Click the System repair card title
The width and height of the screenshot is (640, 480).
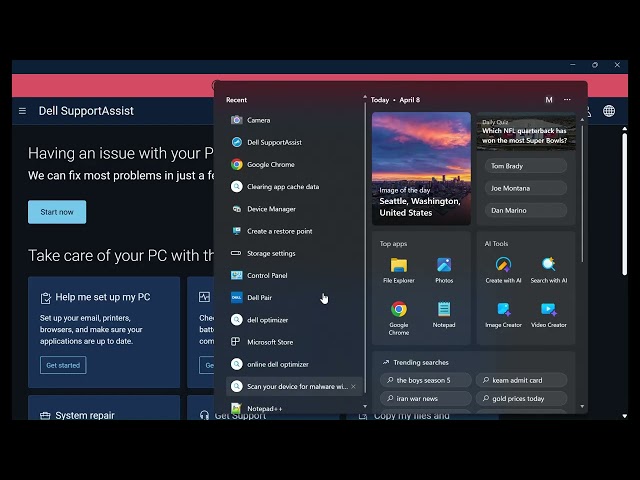click(x=85, y=415)
